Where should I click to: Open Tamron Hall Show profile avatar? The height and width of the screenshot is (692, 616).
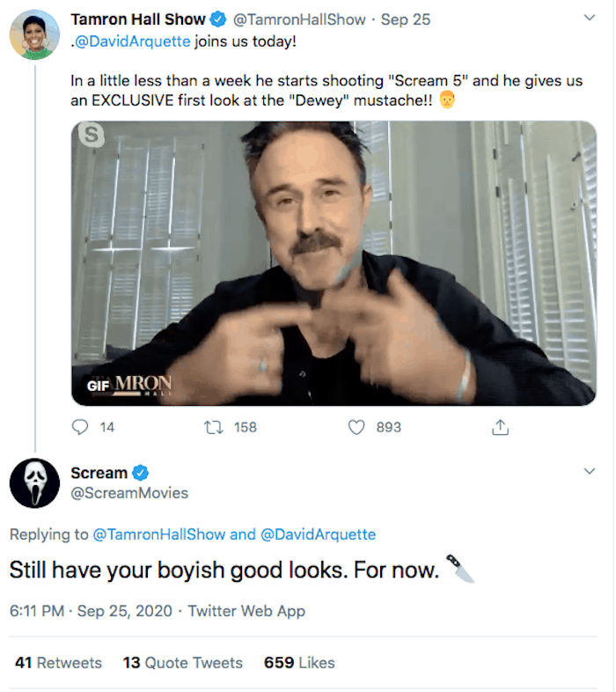coord(34,35)
